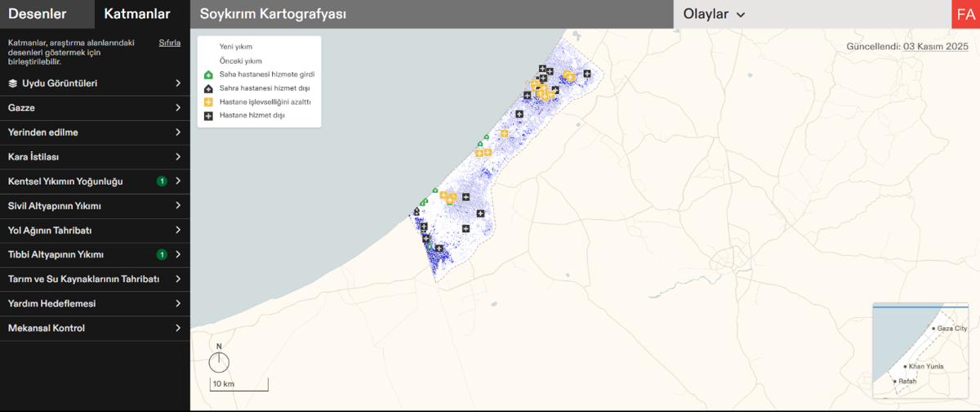Click the Sıfırla reset link

(169, 43)
